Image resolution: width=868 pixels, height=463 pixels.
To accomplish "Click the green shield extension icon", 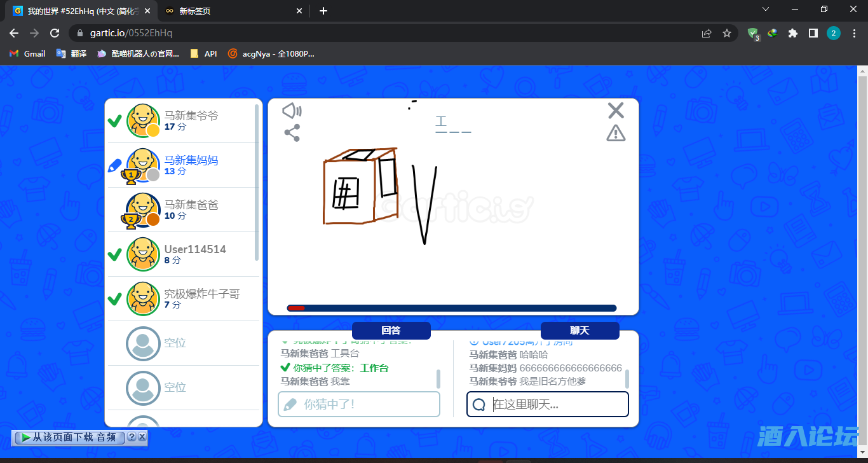I will click(752, 32).
